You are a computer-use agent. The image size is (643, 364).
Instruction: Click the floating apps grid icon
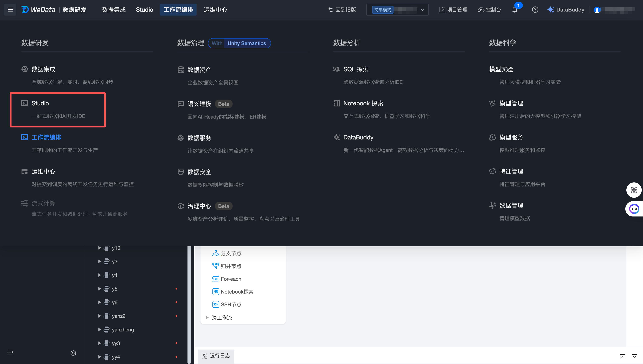634,190
